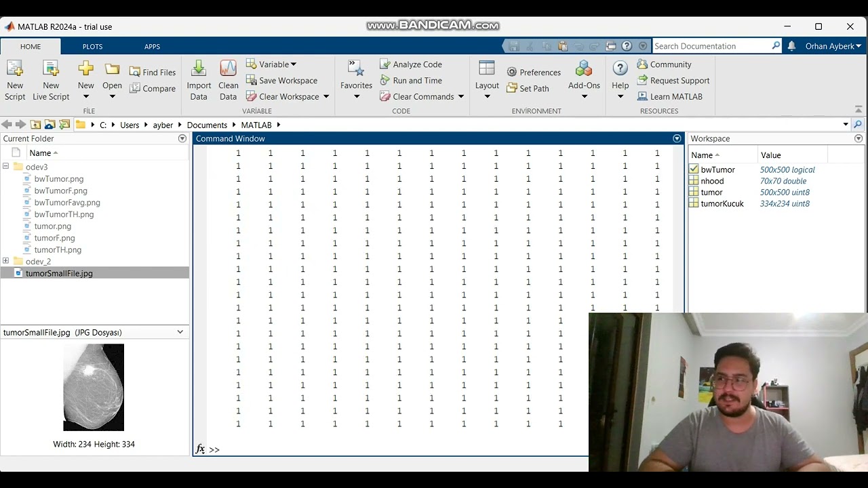Create a New Live Script
The image size is (868, 488).
coord(51,80)
